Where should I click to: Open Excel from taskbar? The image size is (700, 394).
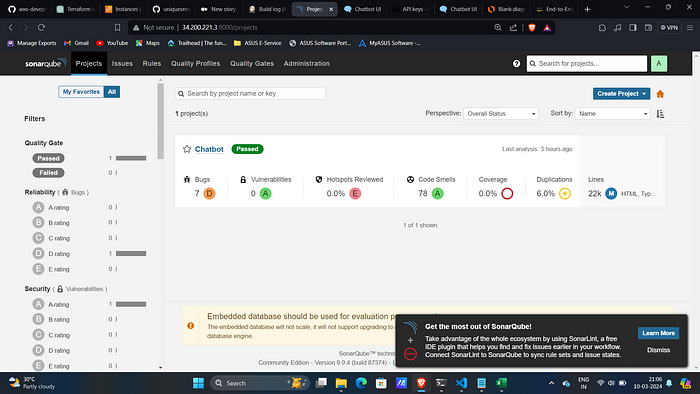(501, 383)
